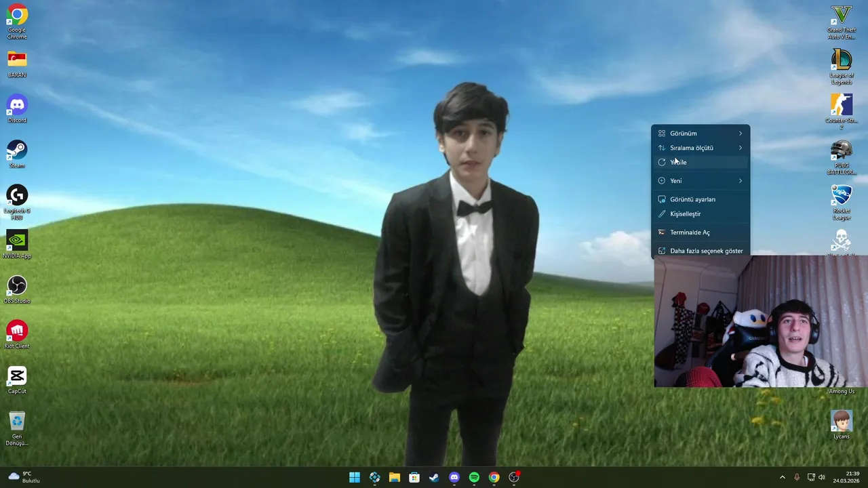This screenshot has width=868, height=488.
Task: Select the Lycans desktop shortcut
Action: [x=842, y=425]
